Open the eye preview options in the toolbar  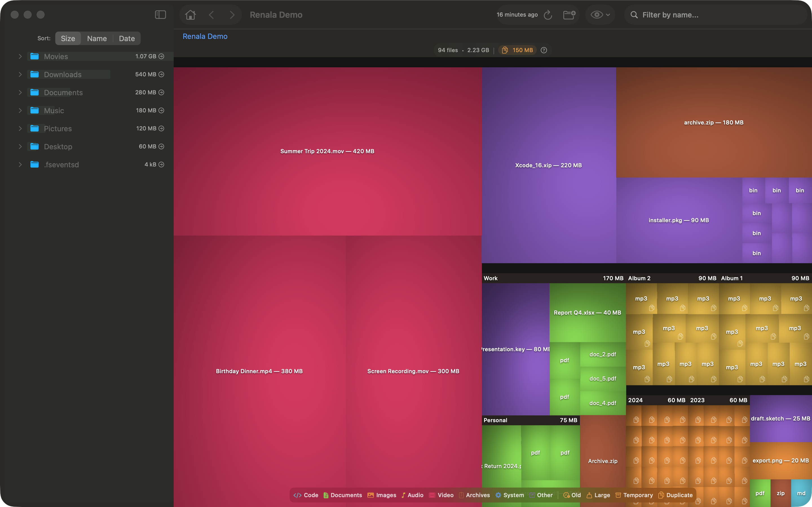click(x=600, y=15)
